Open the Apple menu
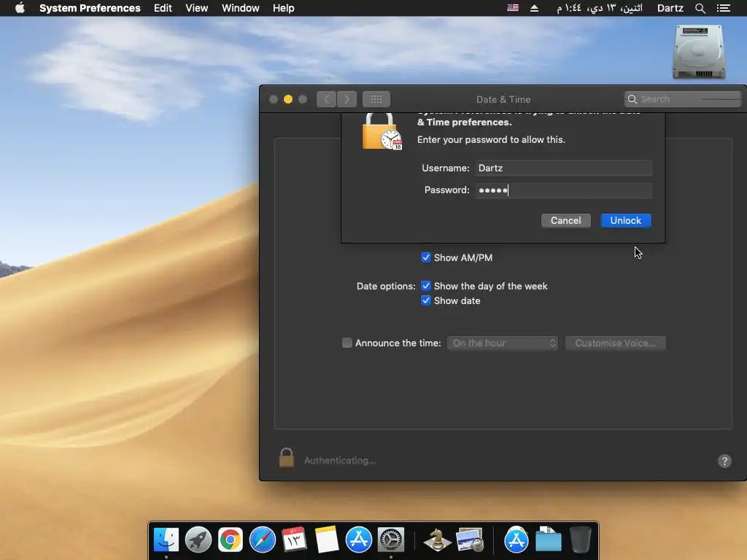Viewport: 747px width, 560px height. 20,8
